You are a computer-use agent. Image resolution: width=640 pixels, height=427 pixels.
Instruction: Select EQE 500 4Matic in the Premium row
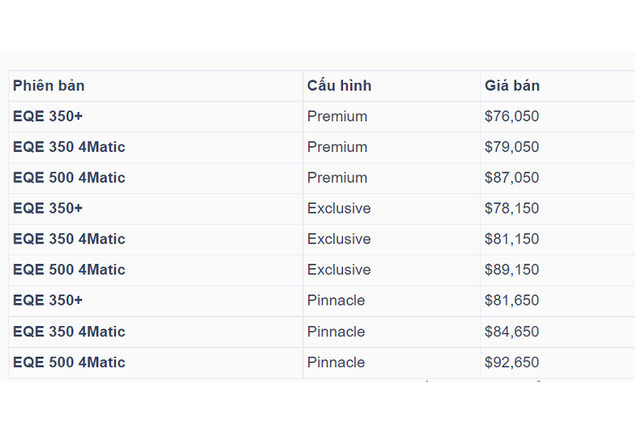point(69,178)
